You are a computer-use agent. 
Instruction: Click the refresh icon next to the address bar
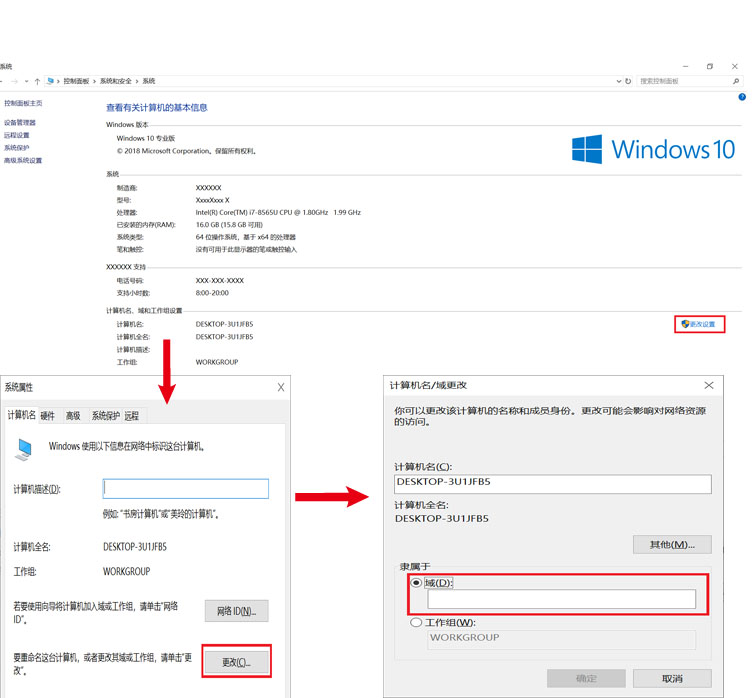click(628, 81)
